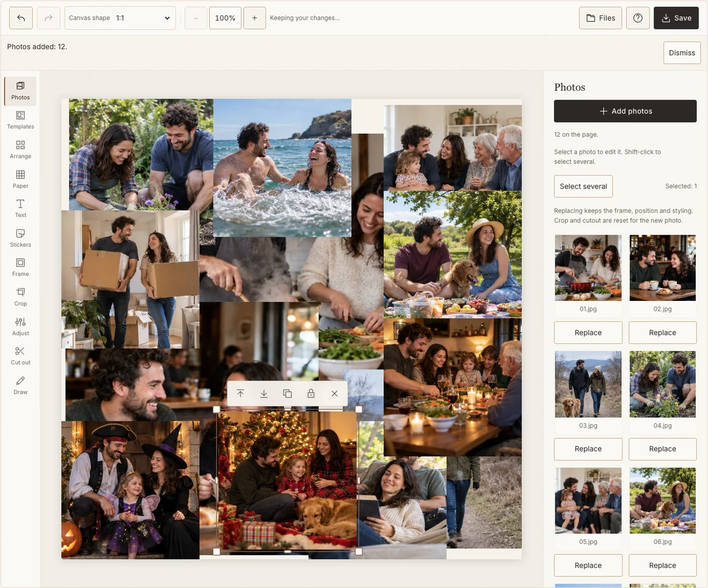Select the Cut out scissors tool
The height and width of the screenshot is (588, 708).
coord(20,356)
